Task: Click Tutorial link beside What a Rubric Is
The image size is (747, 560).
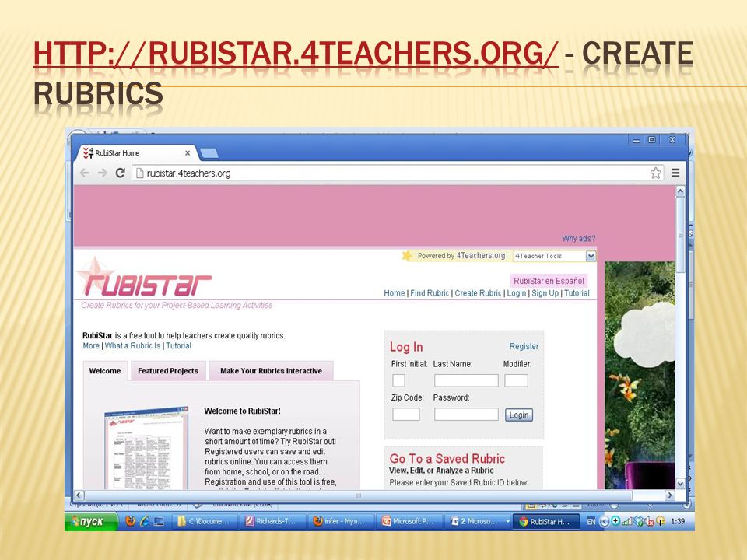Action: click(179, 345)
